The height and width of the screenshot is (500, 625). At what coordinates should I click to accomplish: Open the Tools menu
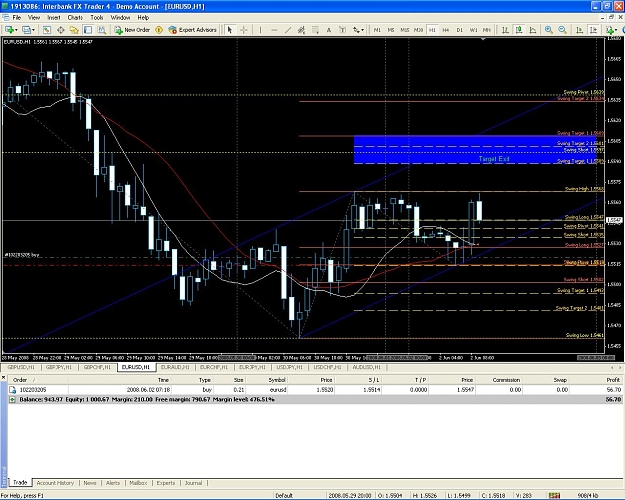(96, 18)
